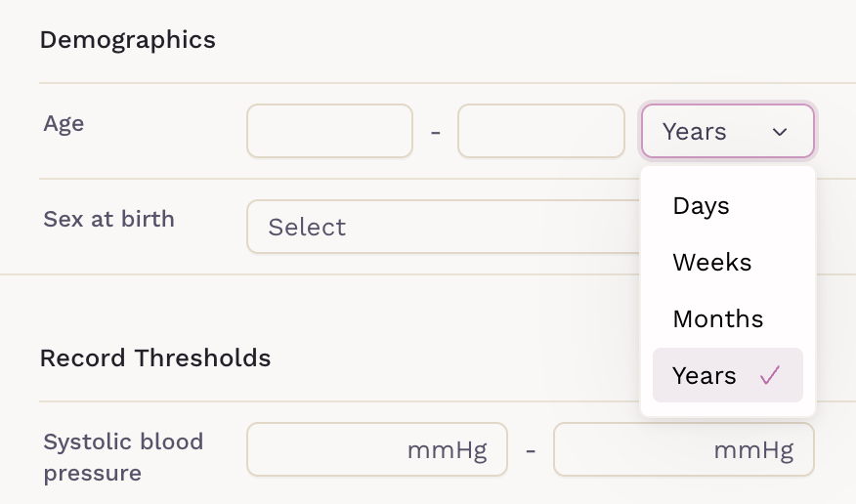The height and width of the screenshot is (504, 856).
Task: Focus the maximum Age input field
Action: coord(541,131)
